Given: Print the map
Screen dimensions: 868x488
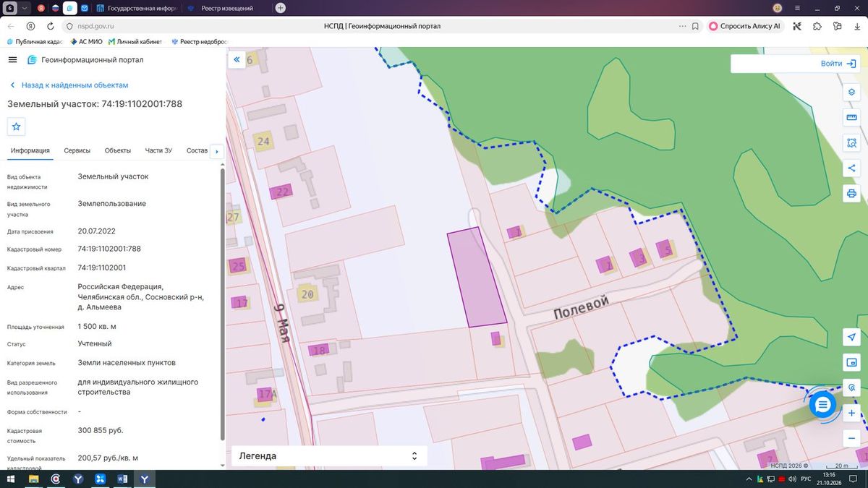Looking at the screenshot, I should 851,194.
